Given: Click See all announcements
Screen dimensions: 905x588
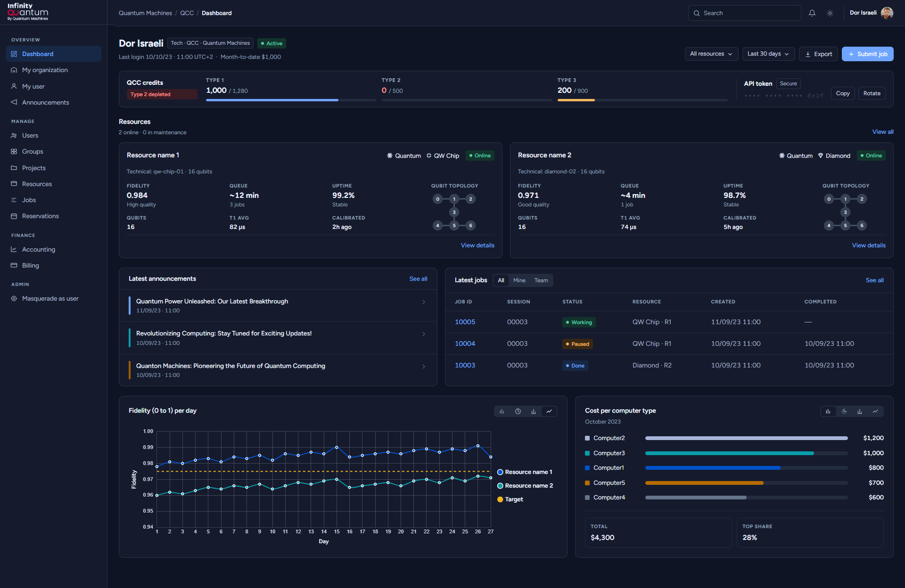Looking at the screenshot, I should click(418, 279).
